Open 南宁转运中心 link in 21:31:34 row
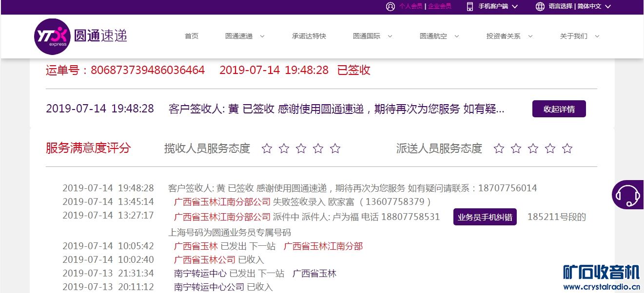The image size is (644, 293). [200, 274]
